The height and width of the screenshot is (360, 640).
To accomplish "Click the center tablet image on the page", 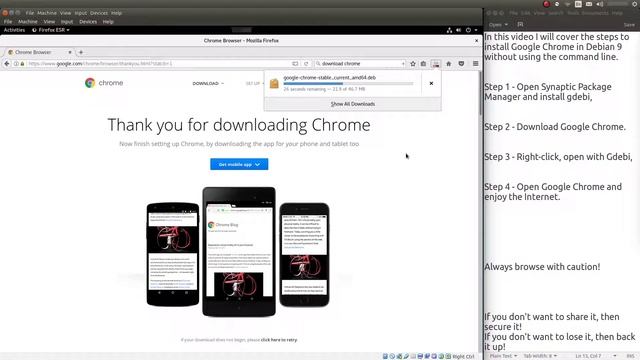I will [239, 251].
